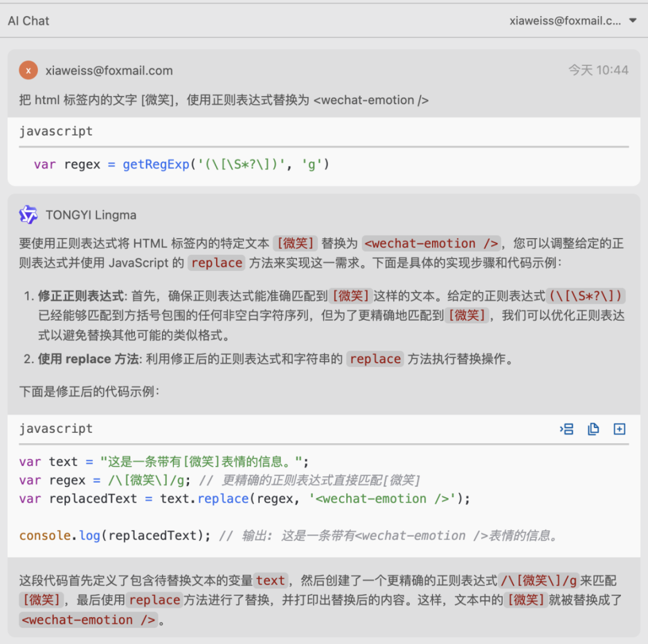Copy the generated JavaScript code
Image resolution: width=648 pixels, height=644 pixels.
click(593, 429)
